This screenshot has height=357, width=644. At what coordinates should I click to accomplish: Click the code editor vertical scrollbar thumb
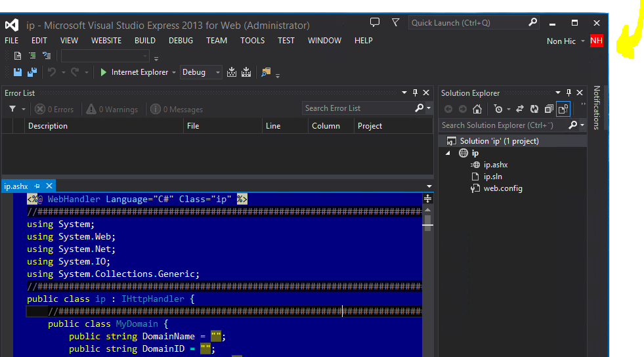pyautogui.click(x=427, y=223)
